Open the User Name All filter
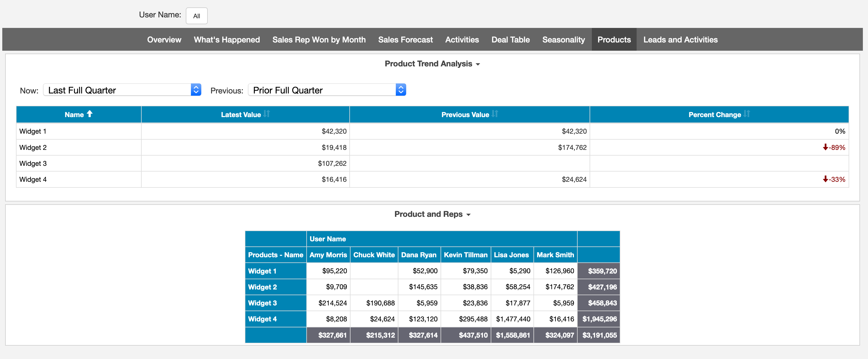 (x=196, y=15)
